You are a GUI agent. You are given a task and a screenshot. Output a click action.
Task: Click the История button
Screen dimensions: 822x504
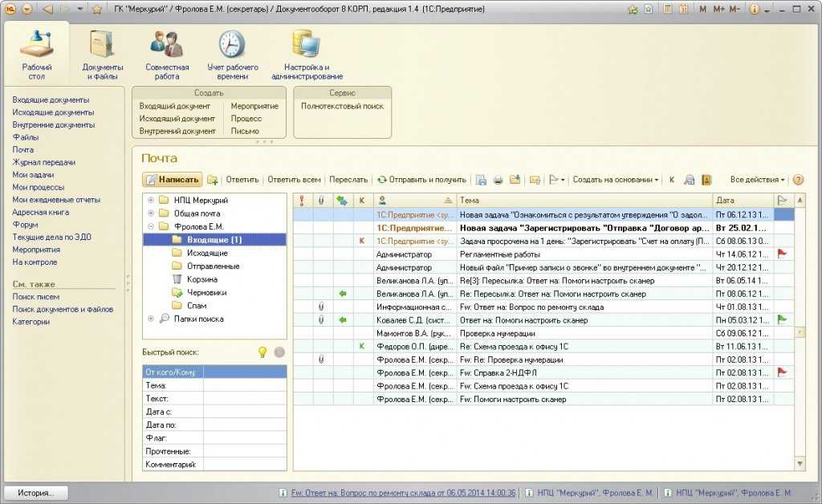click(x=36, y=493)
